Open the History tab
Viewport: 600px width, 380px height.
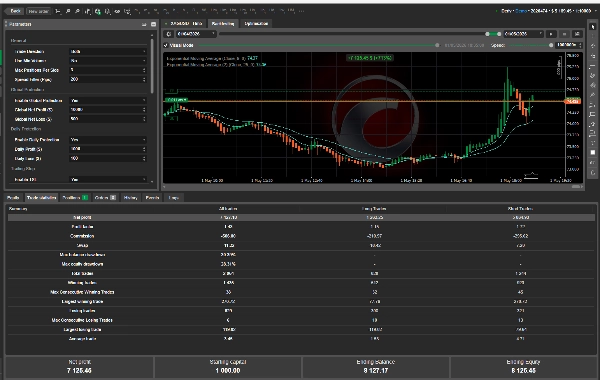coord(130,197)
